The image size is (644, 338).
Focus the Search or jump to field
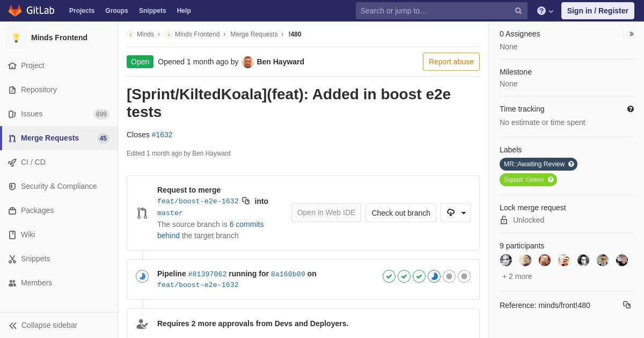pos(435,11)
